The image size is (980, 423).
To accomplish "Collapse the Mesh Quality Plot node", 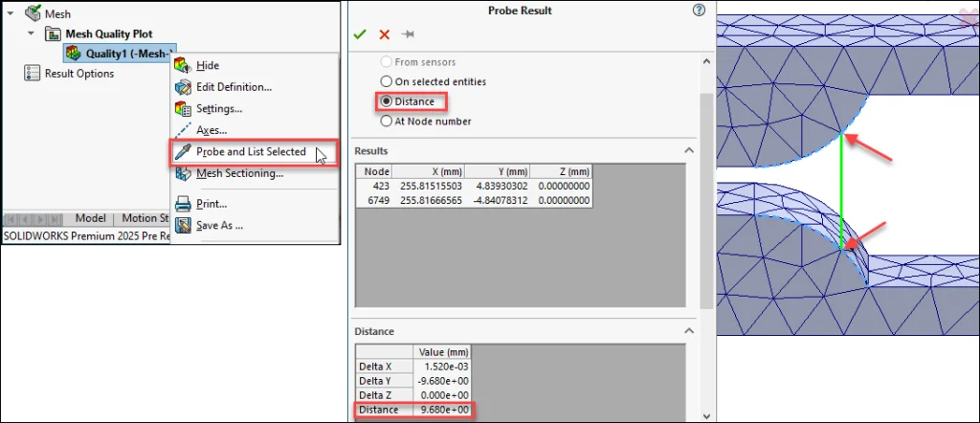I will coord(31,33).
